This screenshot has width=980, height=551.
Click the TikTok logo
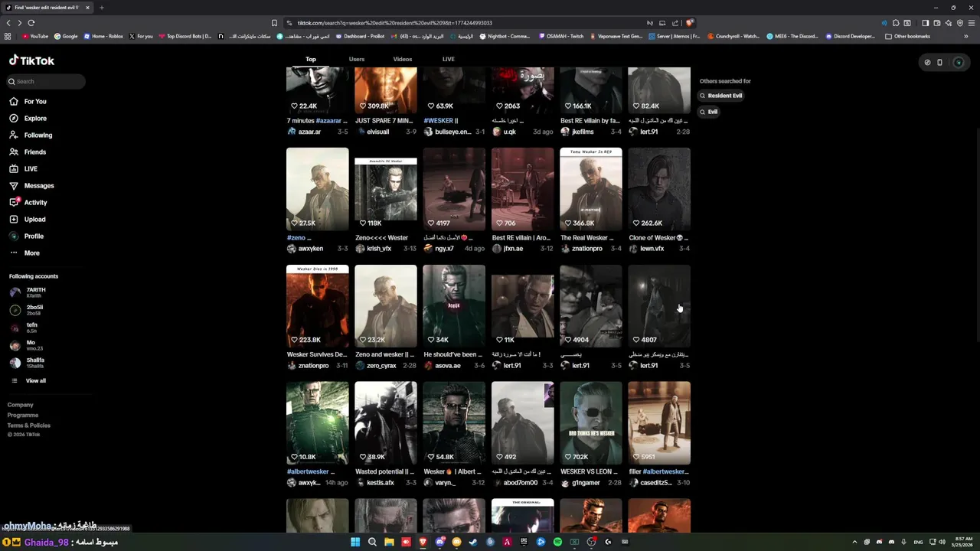pos(31,60)
